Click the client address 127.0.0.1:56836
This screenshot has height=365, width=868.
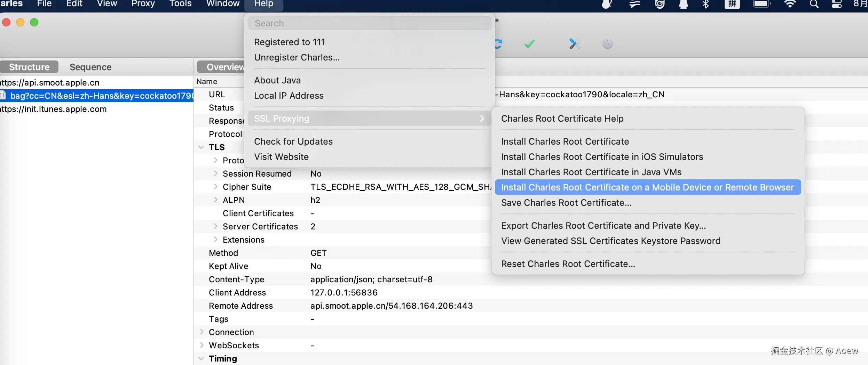[x=344, y=292]
